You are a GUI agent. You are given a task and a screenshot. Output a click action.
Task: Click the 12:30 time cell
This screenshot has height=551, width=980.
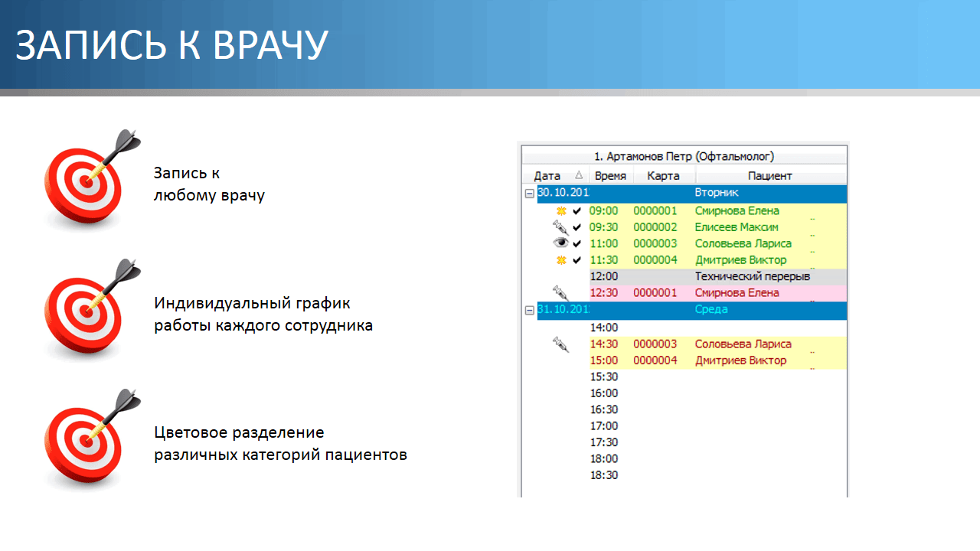point(603,292)
